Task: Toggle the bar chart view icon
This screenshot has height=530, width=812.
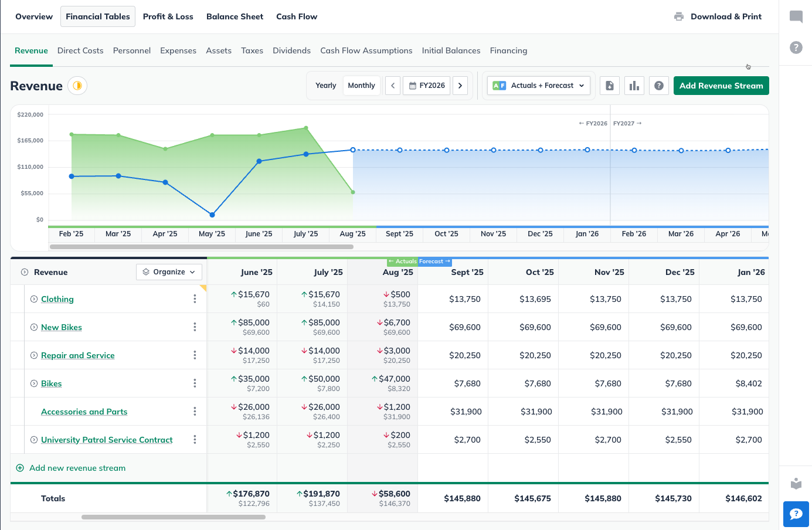Action: click(634, 86)
